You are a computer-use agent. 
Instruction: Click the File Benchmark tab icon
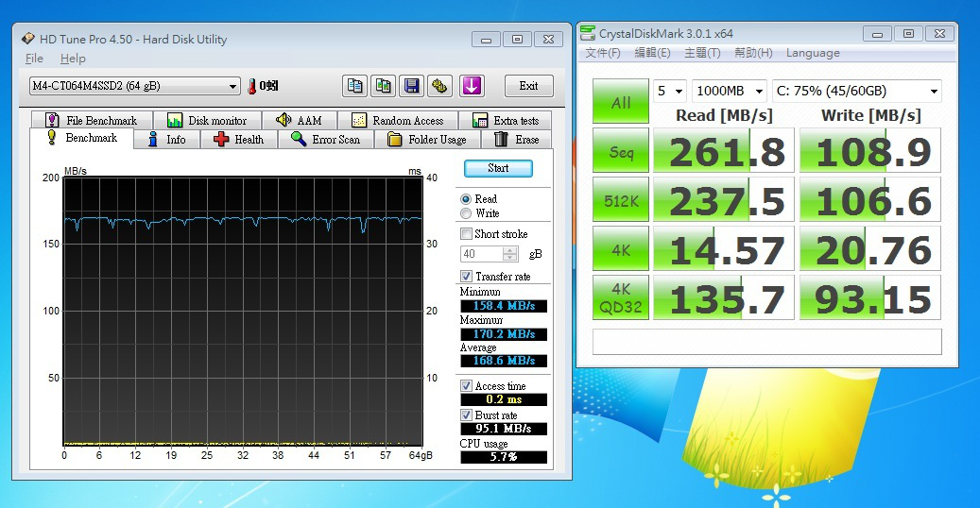coord(53,120)
